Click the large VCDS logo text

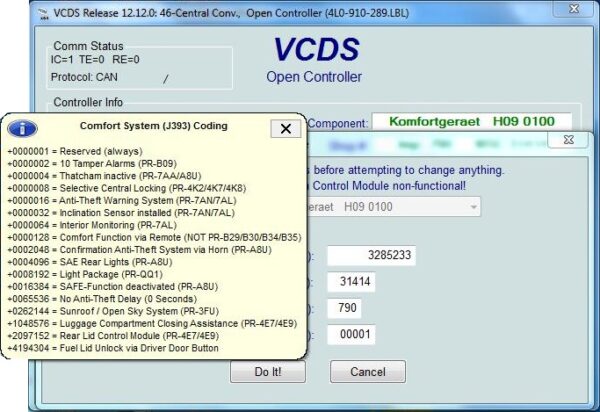coord(316,49)
